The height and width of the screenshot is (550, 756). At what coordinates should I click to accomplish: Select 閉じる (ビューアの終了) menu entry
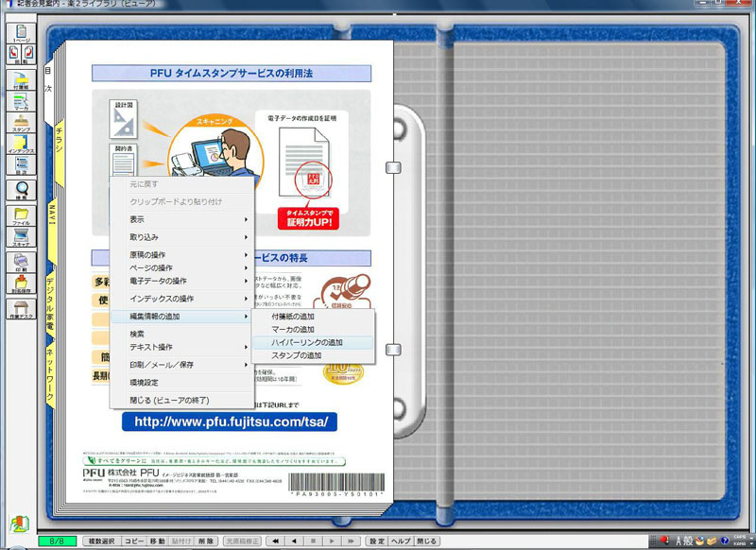pos(182,400)
